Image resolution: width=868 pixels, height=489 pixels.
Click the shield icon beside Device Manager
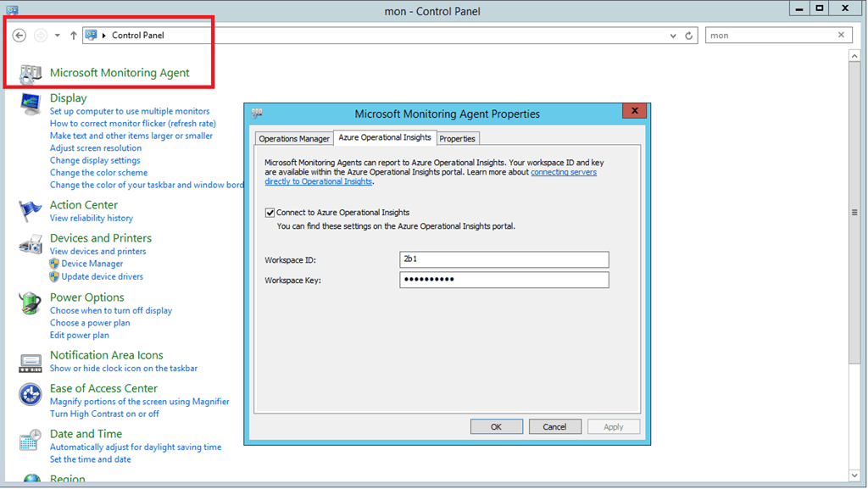[53, 264]
